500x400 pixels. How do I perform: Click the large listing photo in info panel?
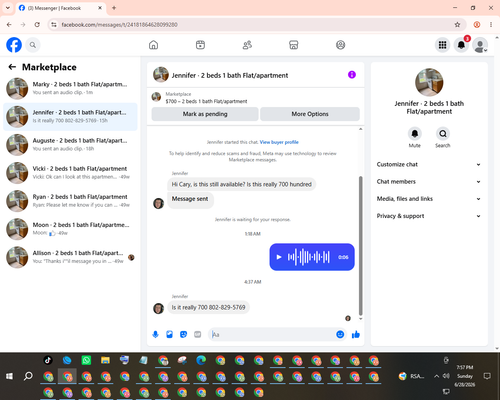coord(429,82)
